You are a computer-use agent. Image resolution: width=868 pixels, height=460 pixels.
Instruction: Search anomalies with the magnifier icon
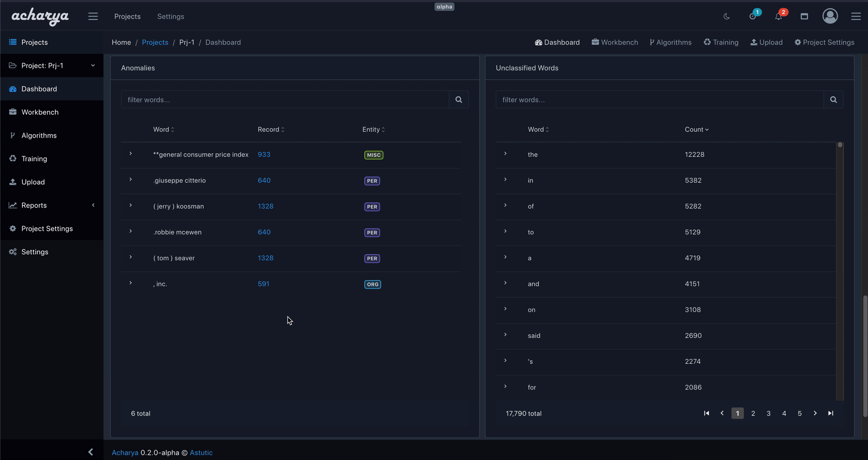[x=458, y=100]
